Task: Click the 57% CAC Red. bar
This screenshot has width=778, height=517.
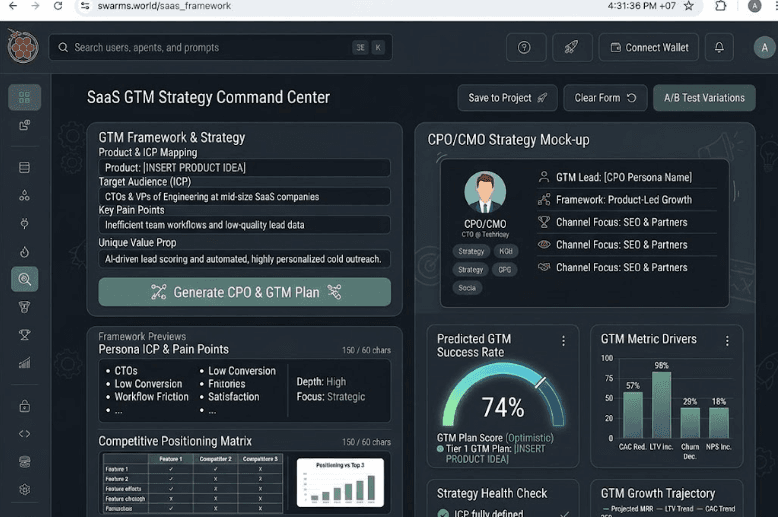Action: (x=633, y=415)
